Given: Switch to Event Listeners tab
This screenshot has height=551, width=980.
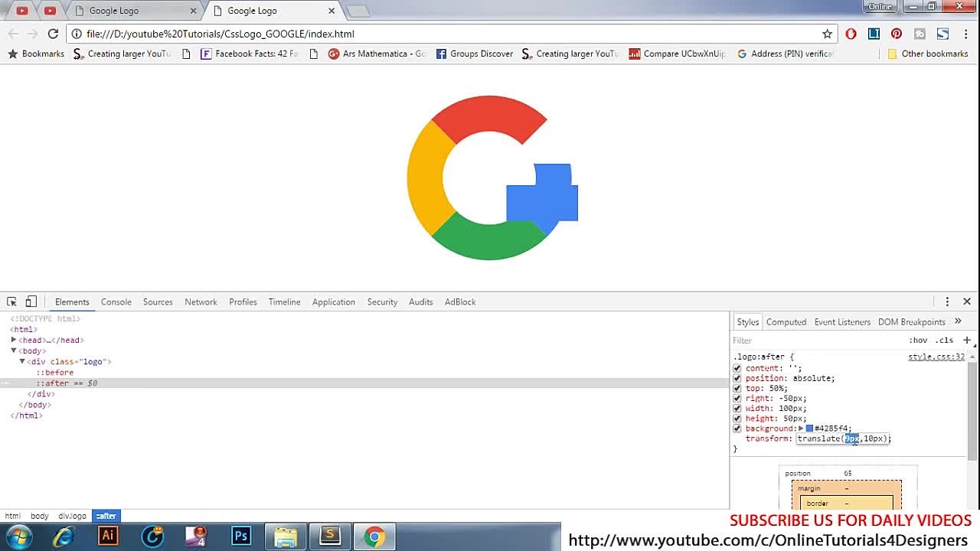Looking at the screenshot, I should point(842,321).
